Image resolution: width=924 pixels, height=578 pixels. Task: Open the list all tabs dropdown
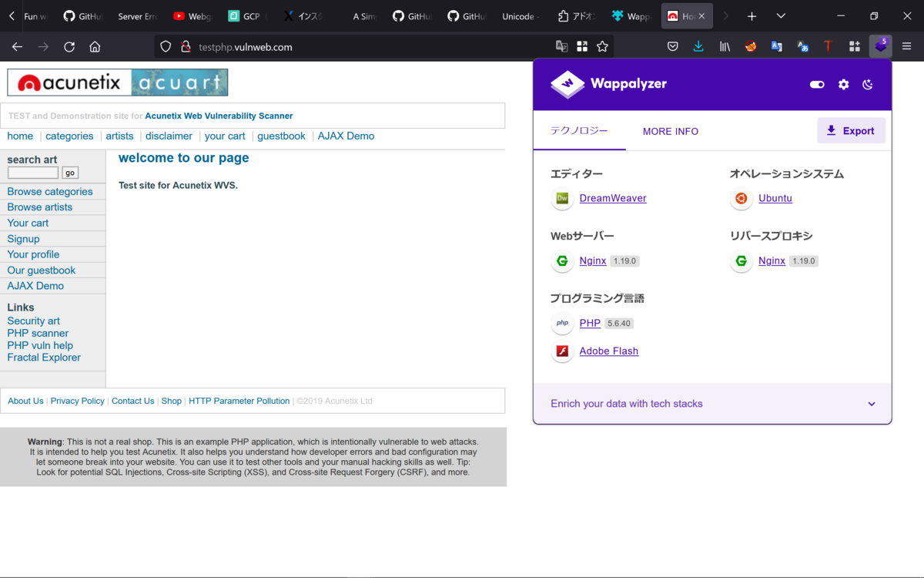(x=781, y=16)
